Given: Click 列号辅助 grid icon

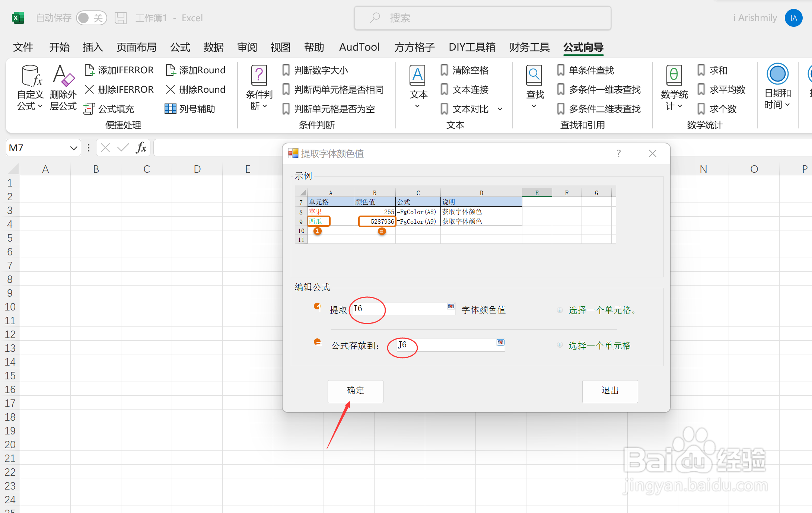Looking at the screenshot, I should [x=170, y=109].
